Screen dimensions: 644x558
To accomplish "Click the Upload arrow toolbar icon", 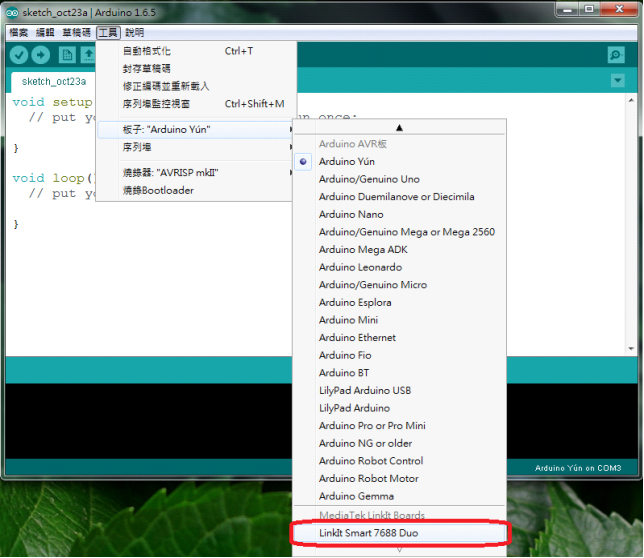I will [41, 55].
